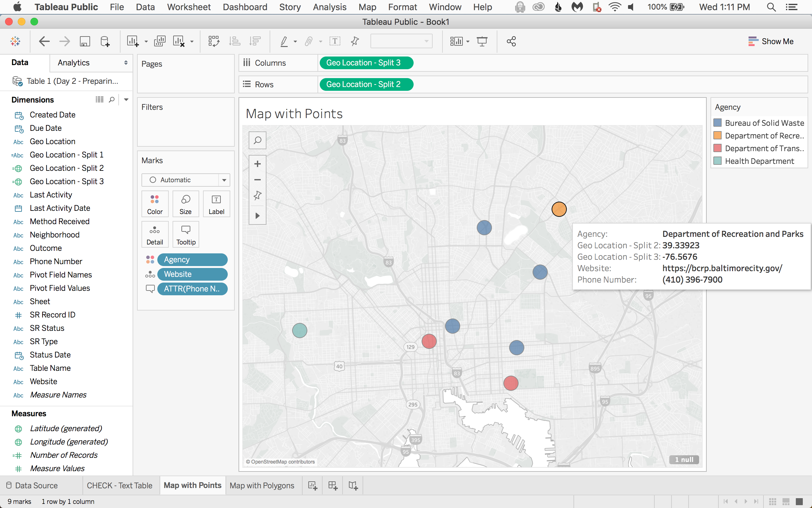This screenshot has height=508, width=812.
Task: Add a new data source from toolbar
Action: [105, 41]
